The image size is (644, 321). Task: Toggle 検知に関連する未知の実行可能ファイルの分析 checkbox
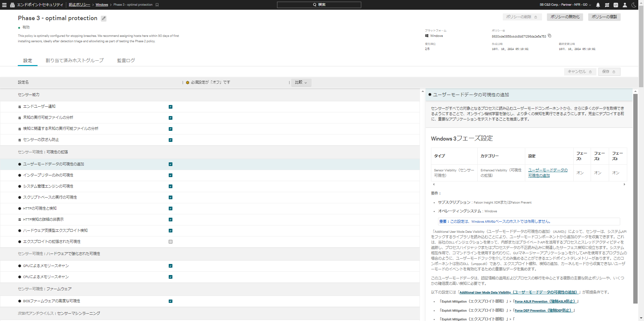[x=170, y=129]
